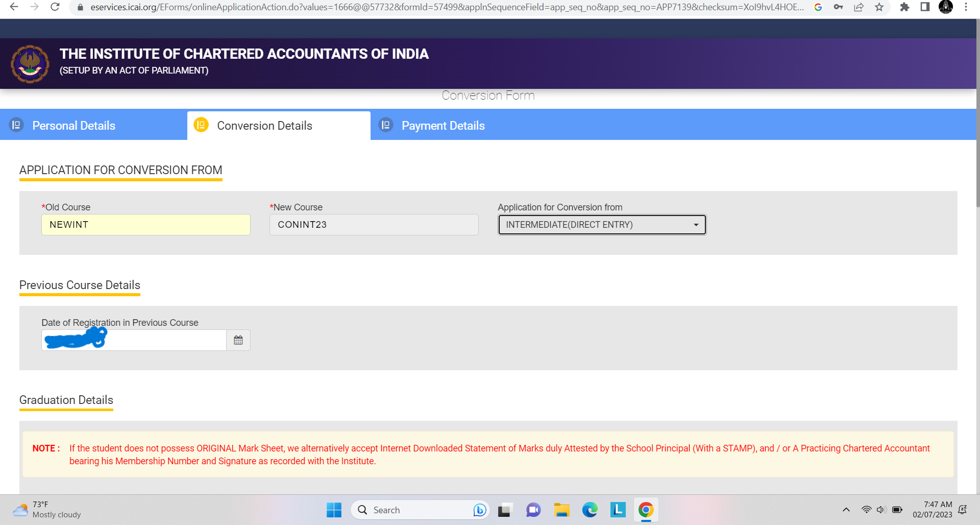This screenshot has height=525, width=980.
Task: Switch to the Personal Details tab
Action: pyautogui.click(x=74, y=126)
